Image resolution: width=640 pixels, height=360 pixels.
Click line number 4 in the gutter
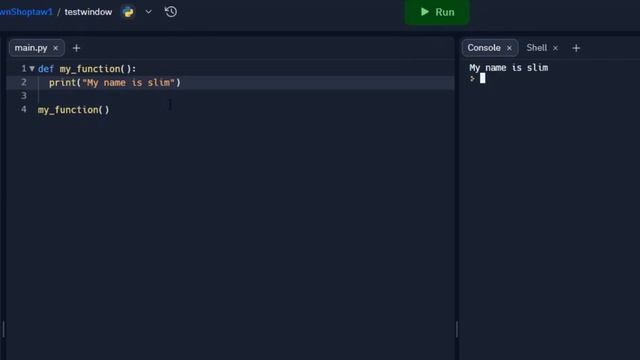[24, 109]
